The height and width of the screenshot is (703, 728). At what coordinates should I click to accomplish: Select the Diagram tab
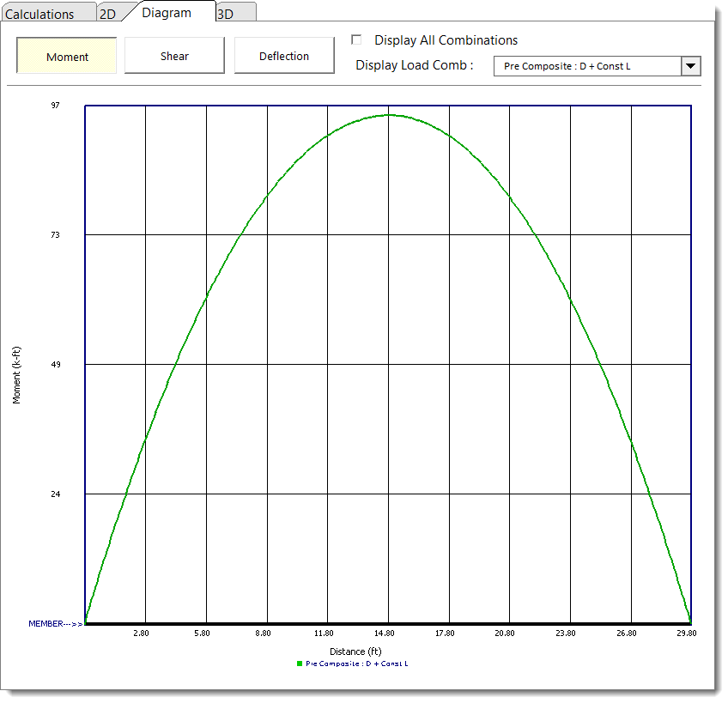click(x=167, y=13)
